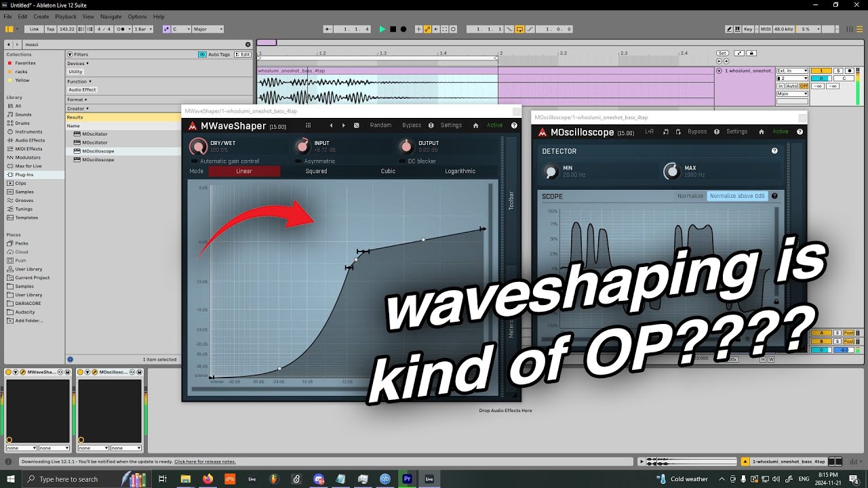Select Squared mode tab

[x=316, y=171]
